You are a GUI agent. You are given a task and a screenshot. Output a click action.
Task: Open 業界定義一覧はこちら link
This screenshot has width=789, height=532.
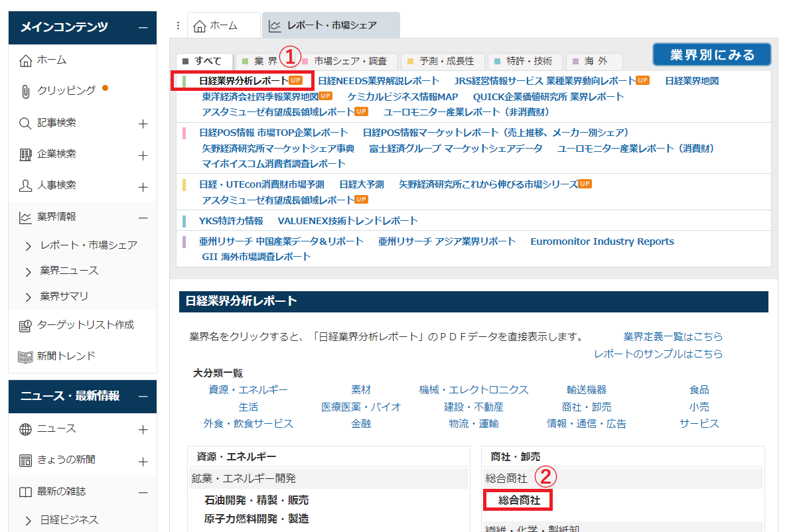[x=673, y=337]
